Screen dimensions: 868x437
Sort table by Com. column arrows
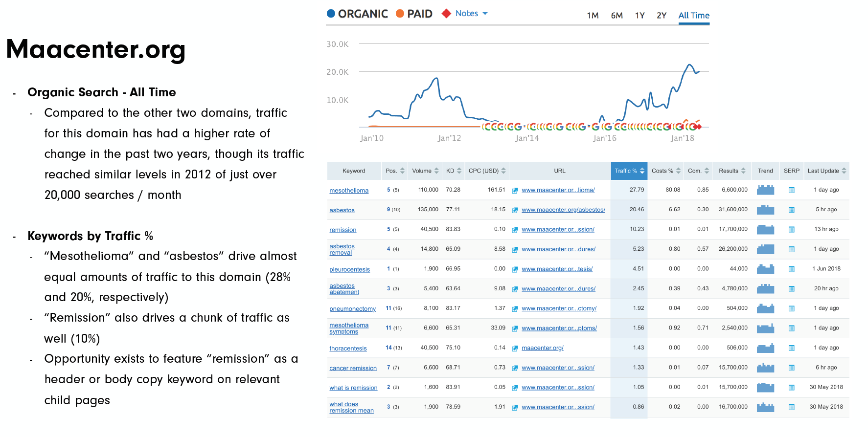coord(707,171)
